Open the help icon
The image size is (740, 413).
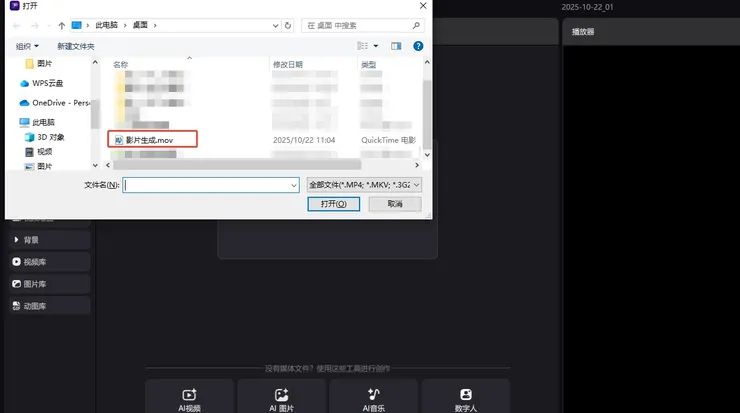418,46
